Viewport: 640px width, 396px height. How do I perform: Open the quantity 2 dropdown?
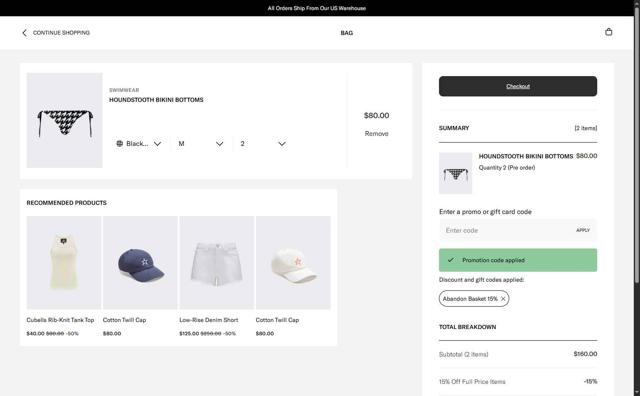click(263, 143)
